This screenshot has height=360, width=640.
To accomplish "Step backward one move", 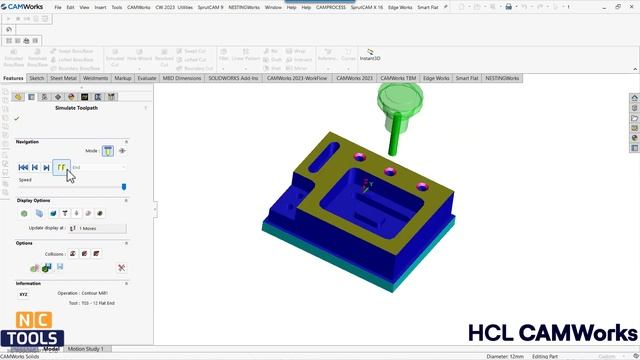I will (35, 167).
